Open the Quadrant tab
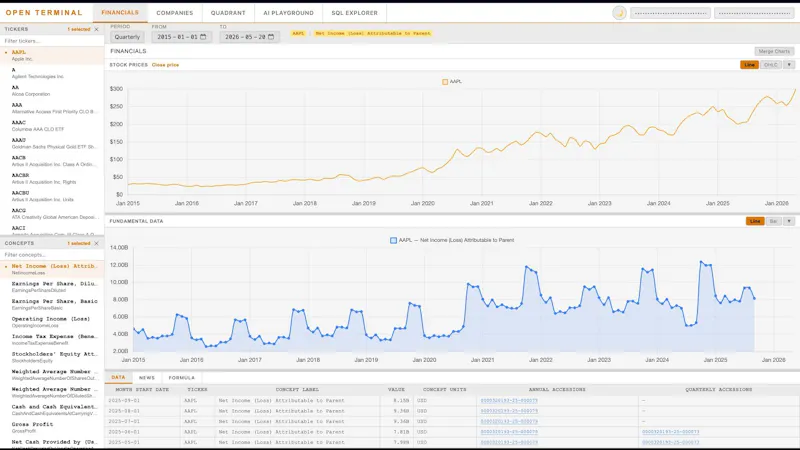The height and width of the screenshot is (450, 800). 228,13
